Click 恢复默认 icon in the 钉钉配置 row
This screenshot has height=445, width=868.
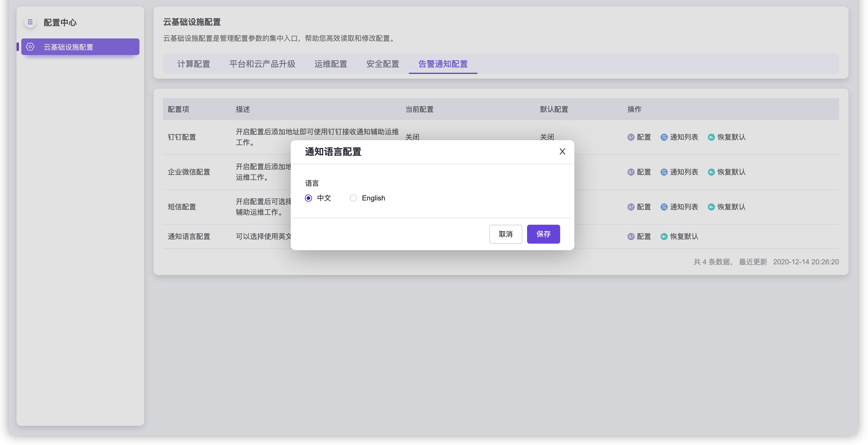click(x=711, y=137)
